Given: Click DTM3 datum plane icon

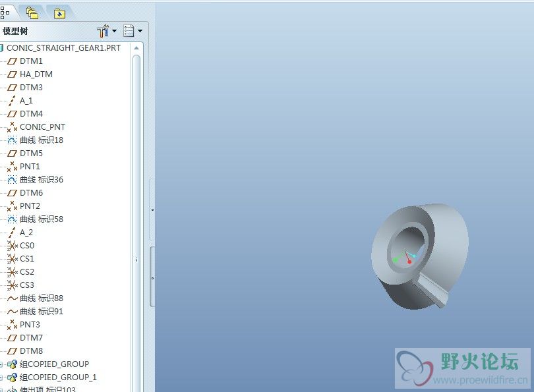Looking at the screenshot, I should click(x=13, y=88).
